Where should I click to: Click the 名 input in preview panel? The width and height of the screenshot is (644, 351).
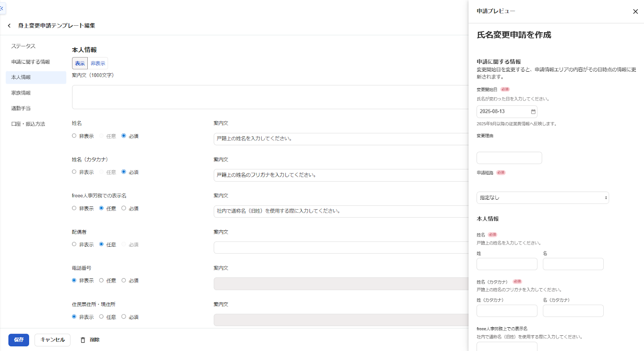coord(573,264)
